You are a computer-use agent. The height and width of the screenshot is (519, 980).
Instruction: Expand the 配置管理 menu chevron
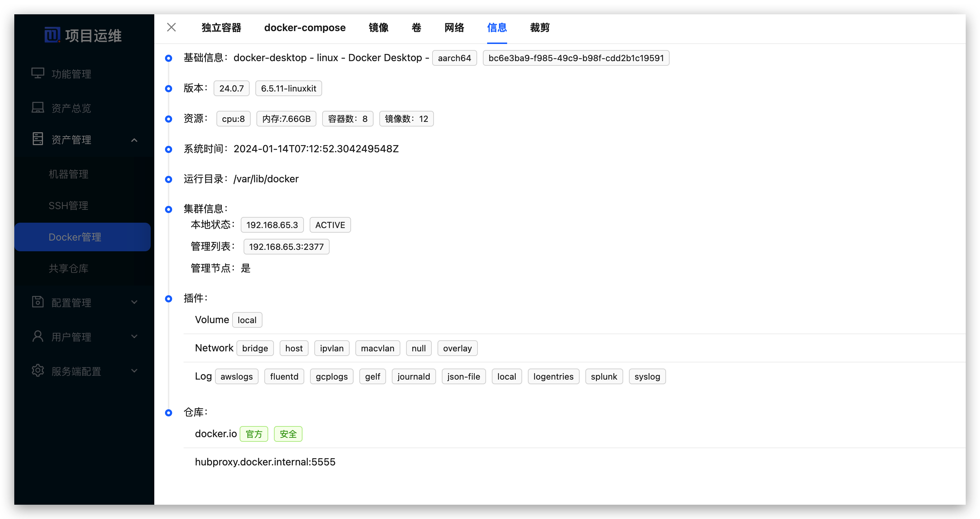pyautogui.click(x=134, y=302)
